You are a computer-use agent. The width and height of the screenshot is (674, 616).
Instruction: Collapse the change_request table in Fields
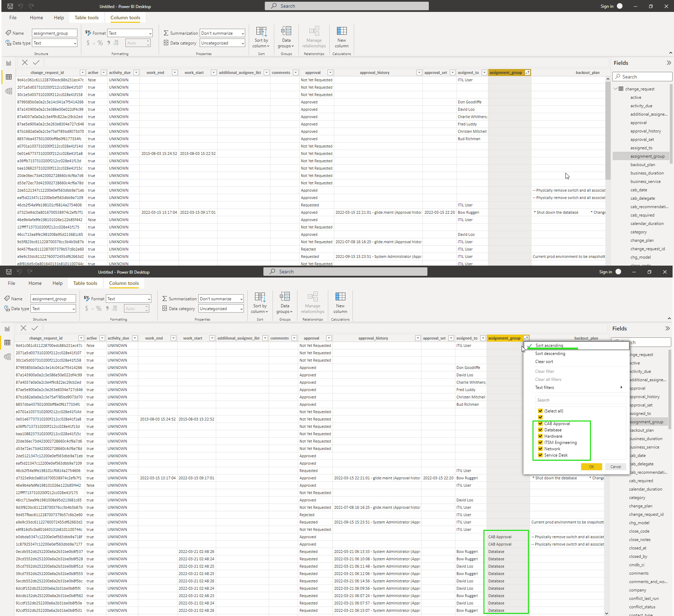(x=615, y=89)
